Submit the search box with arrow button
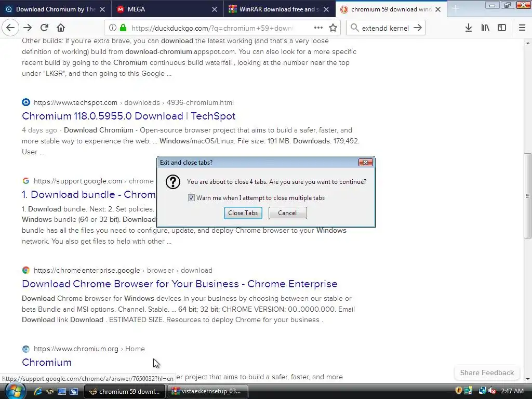The height and width of the screenshot is (399, 532). tap(418, 28)
